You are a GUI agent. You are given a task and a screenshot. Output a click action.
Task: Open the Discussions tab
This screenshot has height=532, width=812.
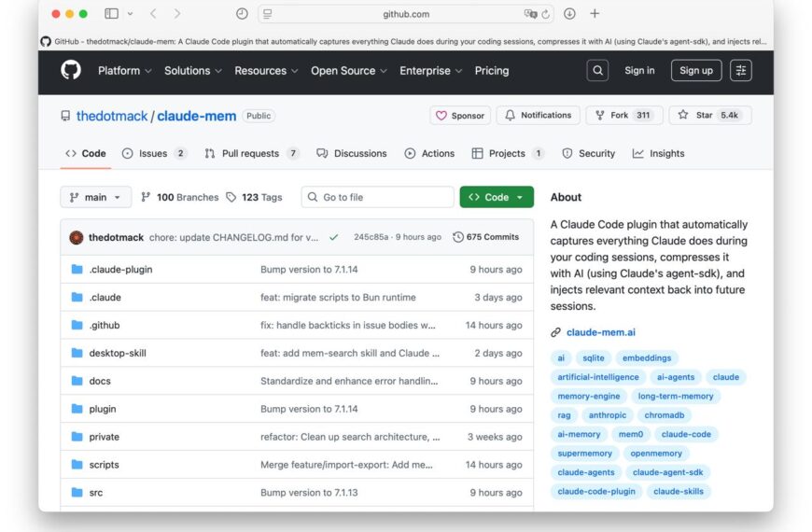coord(352,153)
